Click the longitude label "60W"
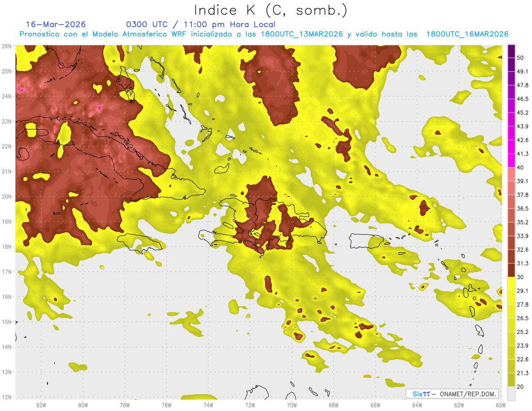Viewport: 532px width, 411px height. [501, 405]
